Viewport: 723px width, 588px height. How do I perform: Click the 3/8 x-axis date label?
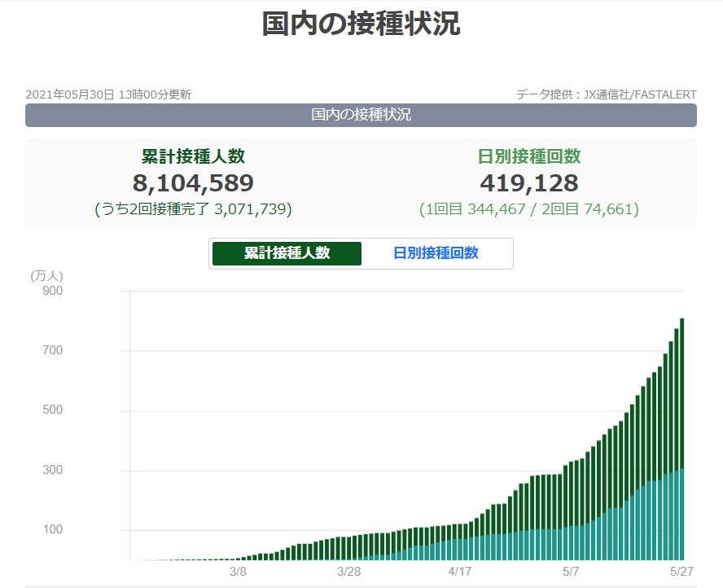[x=238, y=572]
